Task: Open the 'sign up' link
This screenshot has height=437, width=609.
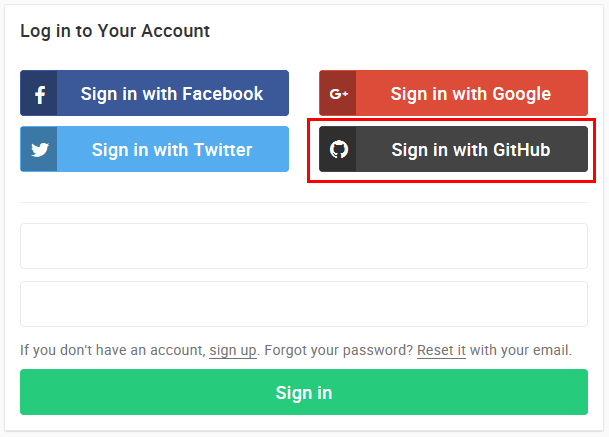Action: click(232, 351)
